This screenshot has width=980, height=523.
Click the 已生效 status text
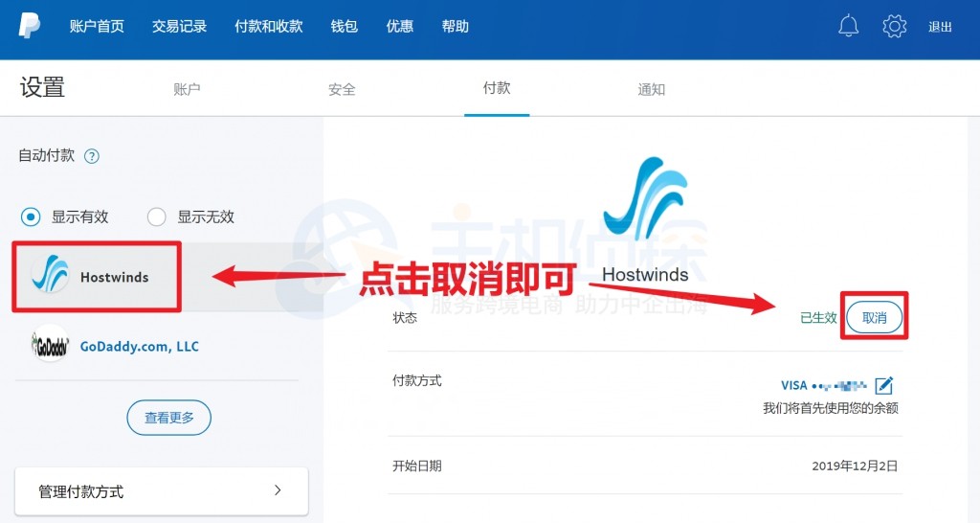[818, 318]
